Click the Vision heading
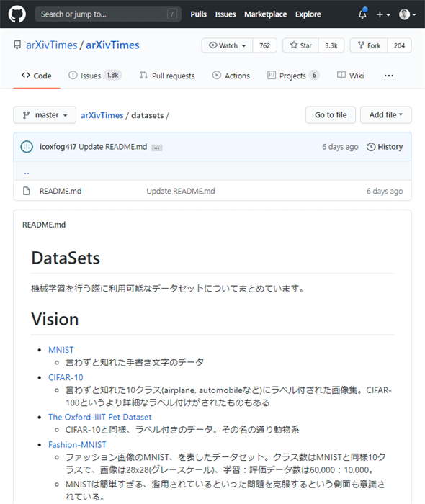Viewport: 425px width, 504px height. point(55,319)
